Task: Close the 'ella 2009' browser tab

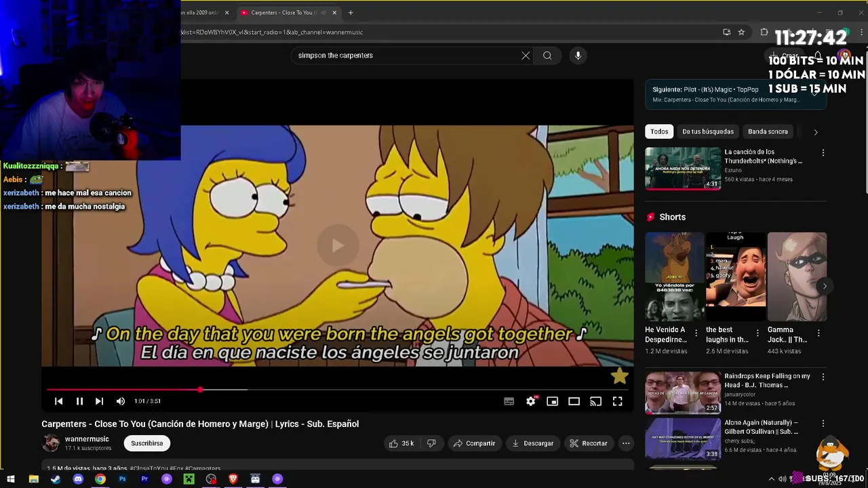Action: coord(226,12)
